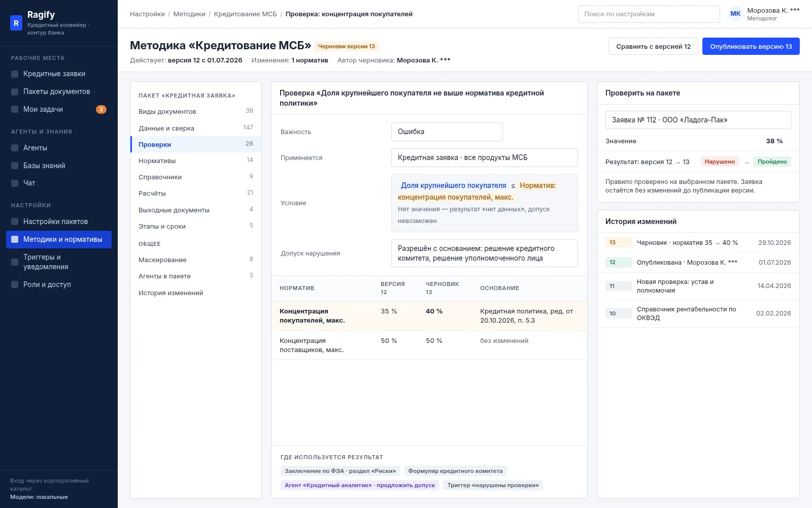Screen dimensions: 812x508
Task: Open the Данные и сверка section
Action: pos(196,128)
